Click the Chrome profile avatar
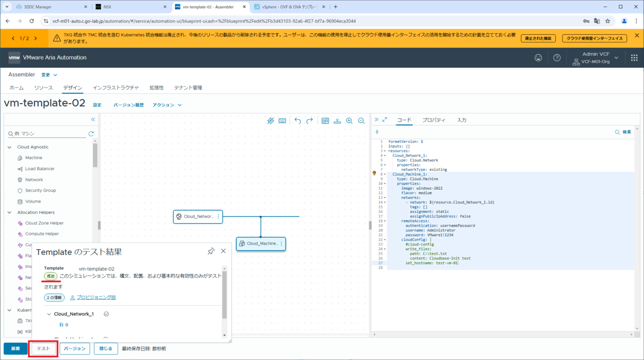This screenshot has height=360, width=644. [624, 21]
